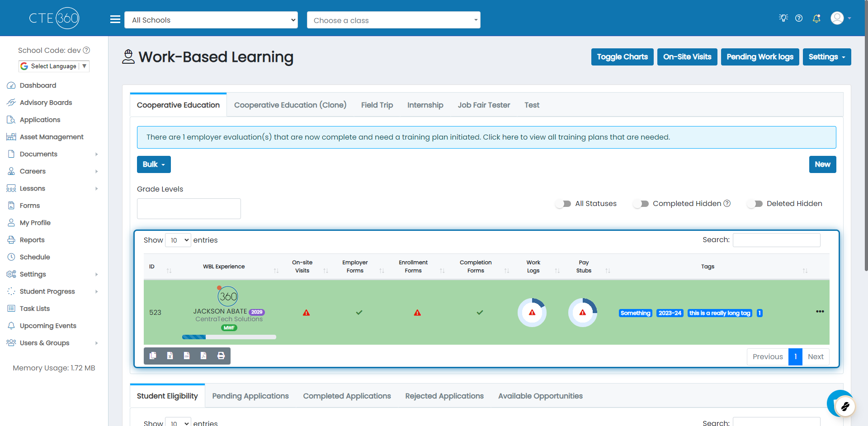Open the Bulk actions dropdown

(x=154, y=164)
